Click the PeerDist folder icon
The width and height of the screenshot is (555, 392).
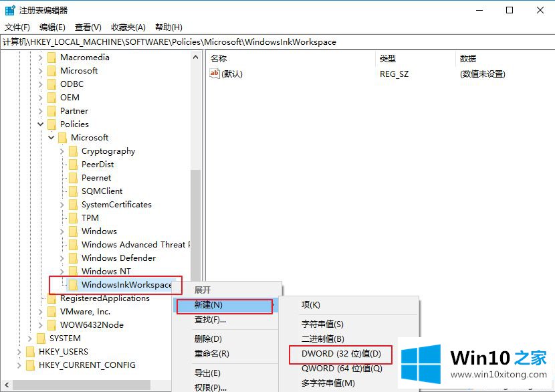click(73, 165)
